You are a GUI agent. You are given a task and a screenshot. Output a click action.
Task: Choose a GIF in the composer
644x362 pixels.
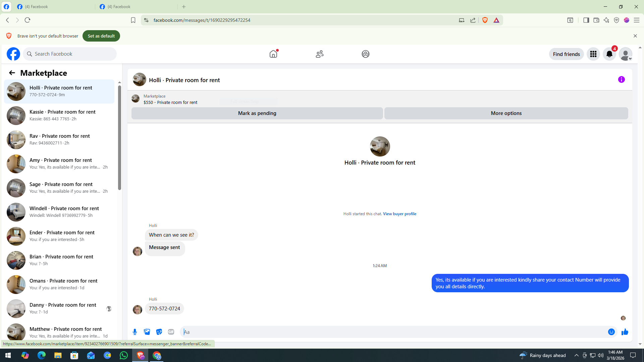(171, 332)
